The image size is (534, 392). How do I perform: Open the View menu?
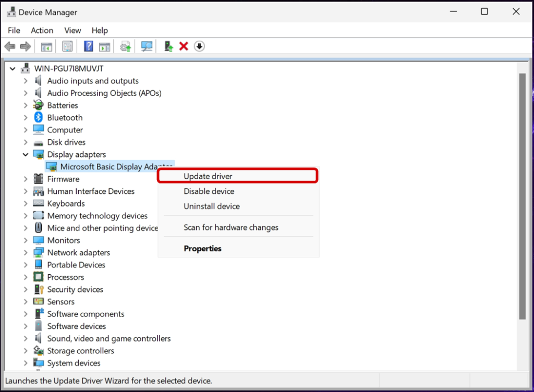coord(72,30)
